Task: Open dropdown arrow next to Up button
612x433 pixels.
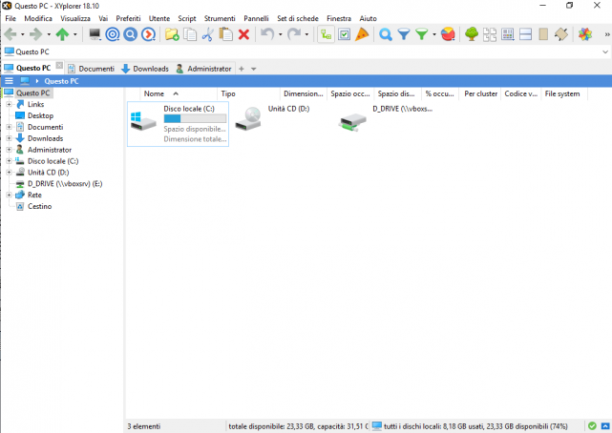Action: [x=75, y=35]
